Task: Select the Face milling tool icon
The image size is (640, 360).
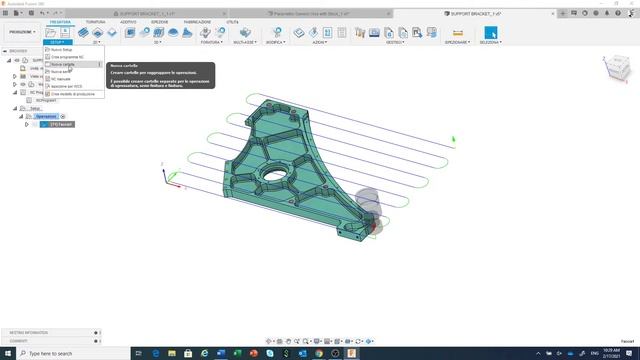Action: (112, 32)
